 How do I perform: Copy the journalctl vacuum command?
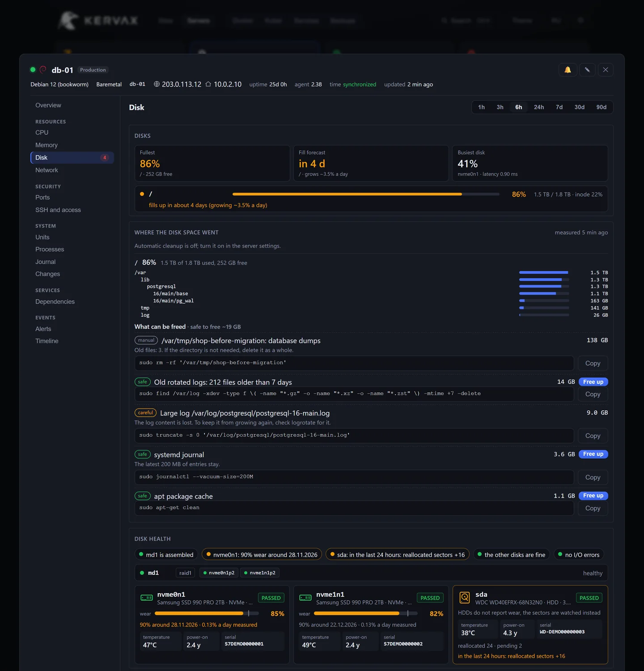pos(593,477)
